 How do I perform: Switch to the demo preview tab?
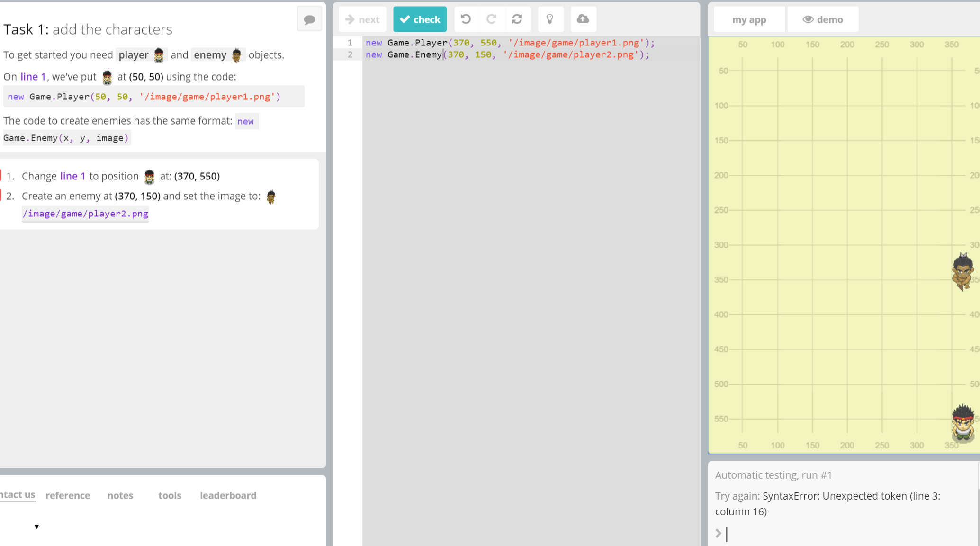pyautogui.click(x=823, y=19)
